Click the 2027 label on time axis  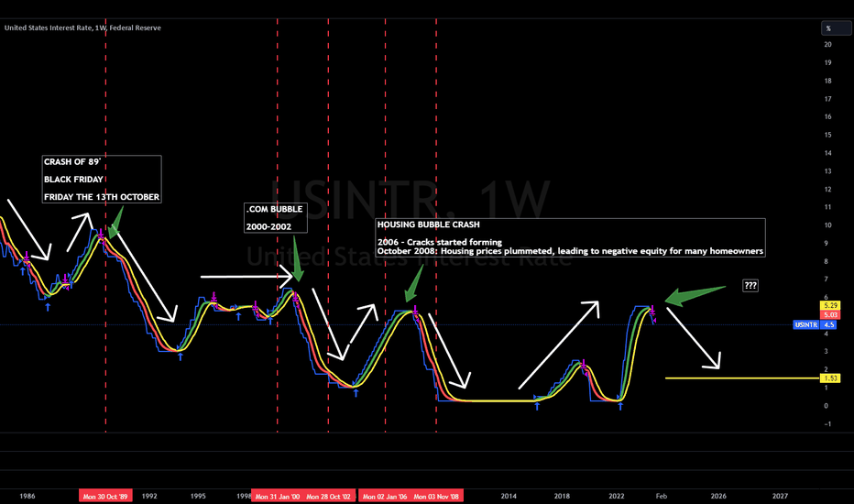tap(780, 497)
